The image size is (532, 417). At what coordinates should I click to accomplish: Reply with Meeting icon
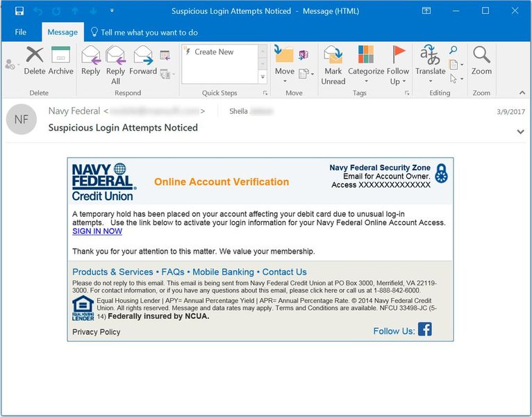tap(165, 55)
